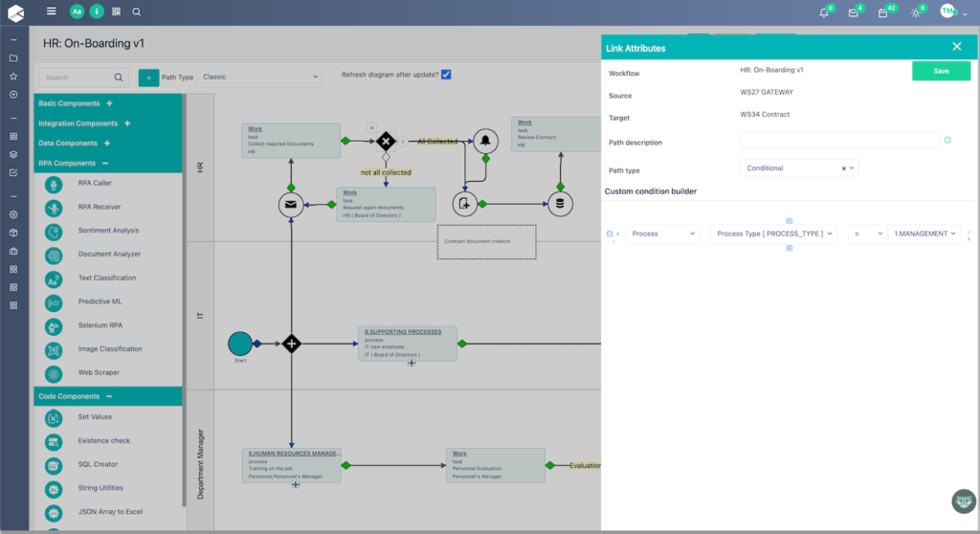Click the RPA Caller component icon
Image resolution: width=980 pixels, height=534 pixels.
[x=54, y=185]
